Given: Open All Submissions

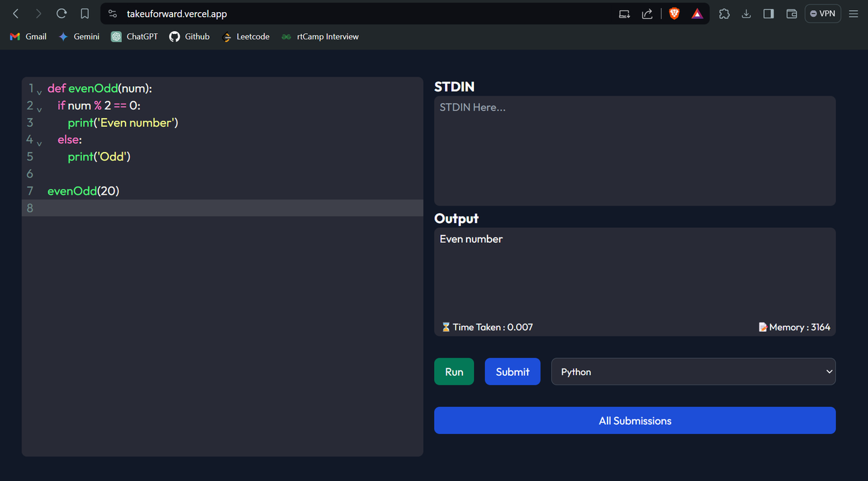Looking at the screenshot, I should pyautogui.click(x=635, y=421).
